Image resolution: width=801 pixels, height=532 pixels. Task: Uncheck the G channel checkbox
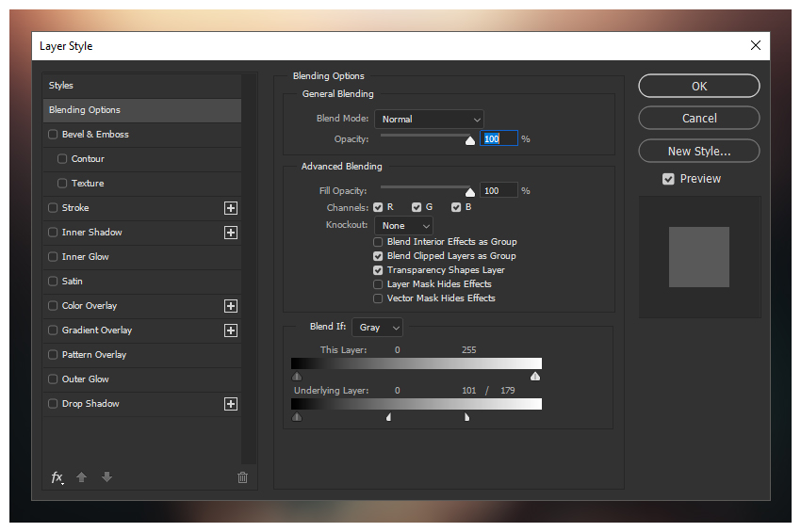pyautogui.click(x=417, y=207)
